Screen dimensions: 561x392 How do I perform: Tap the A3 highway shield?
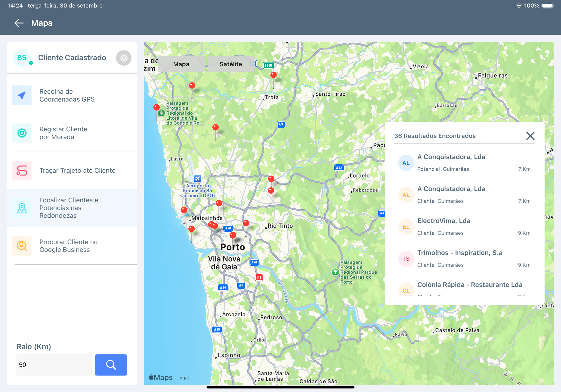(281, 124)
